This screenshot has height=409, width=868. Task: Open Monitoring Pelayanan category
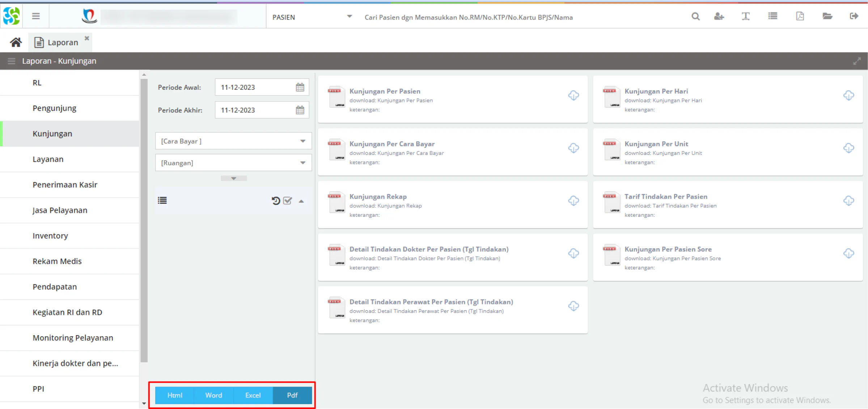click(x=69, y=338)
